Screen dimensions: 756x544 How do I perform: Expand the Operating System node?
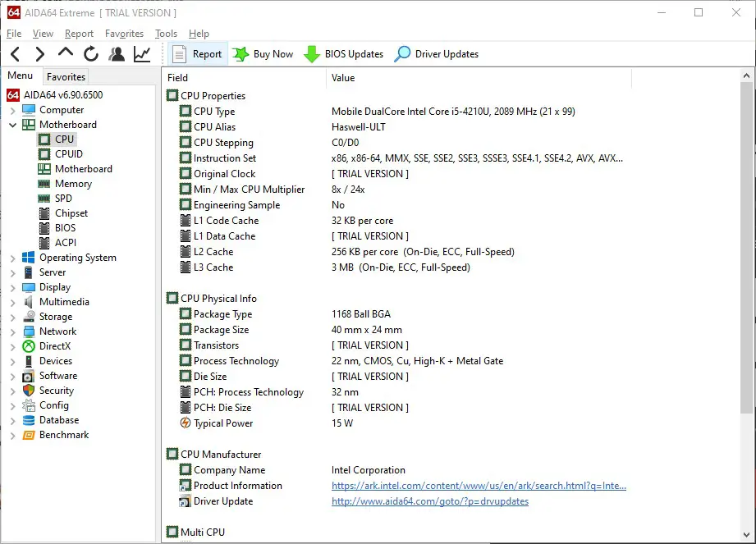click(13, 258)
